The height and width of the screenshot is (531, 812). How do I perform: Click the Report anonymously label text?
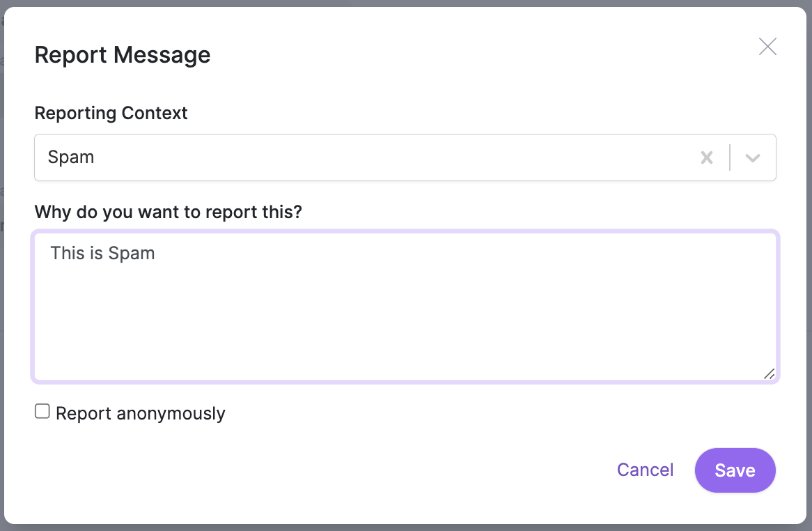[141, 413]
